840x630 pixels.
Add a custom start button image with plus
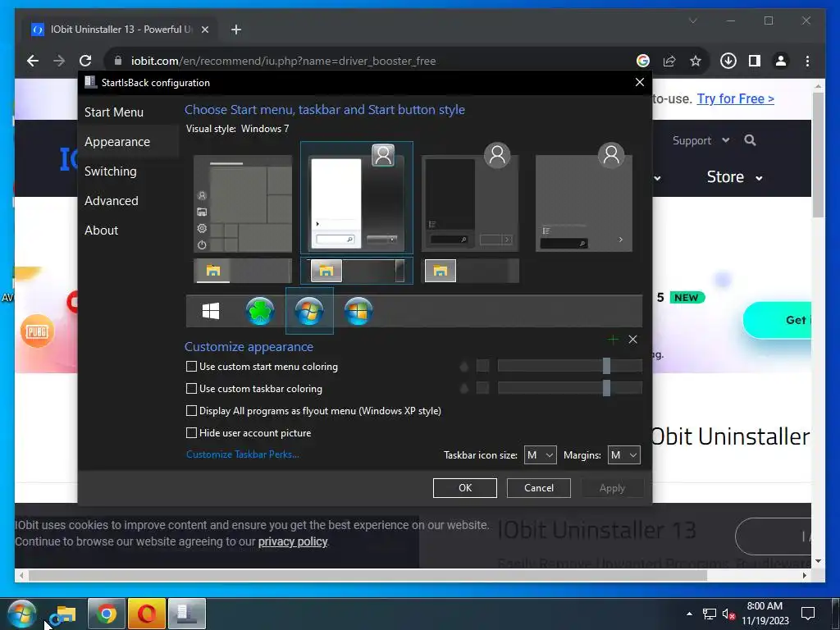tap(613, 339)
